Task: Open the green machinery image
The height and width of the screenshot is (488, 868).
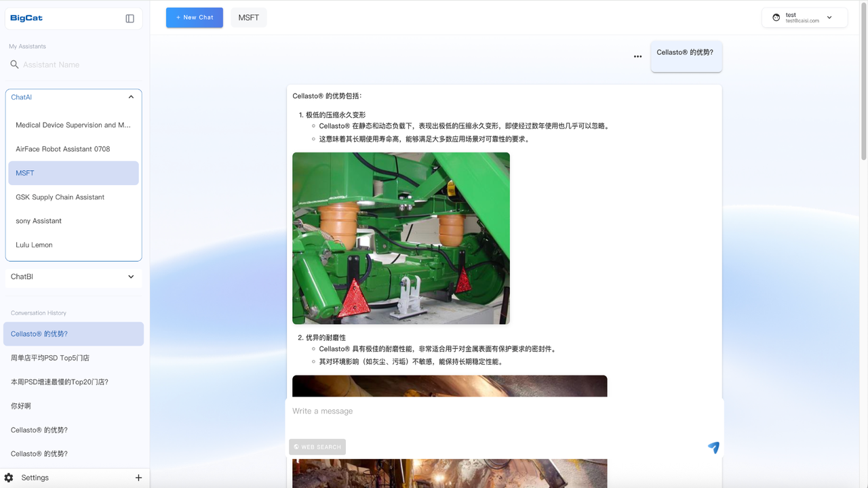Action: click(x=401, y=238)
